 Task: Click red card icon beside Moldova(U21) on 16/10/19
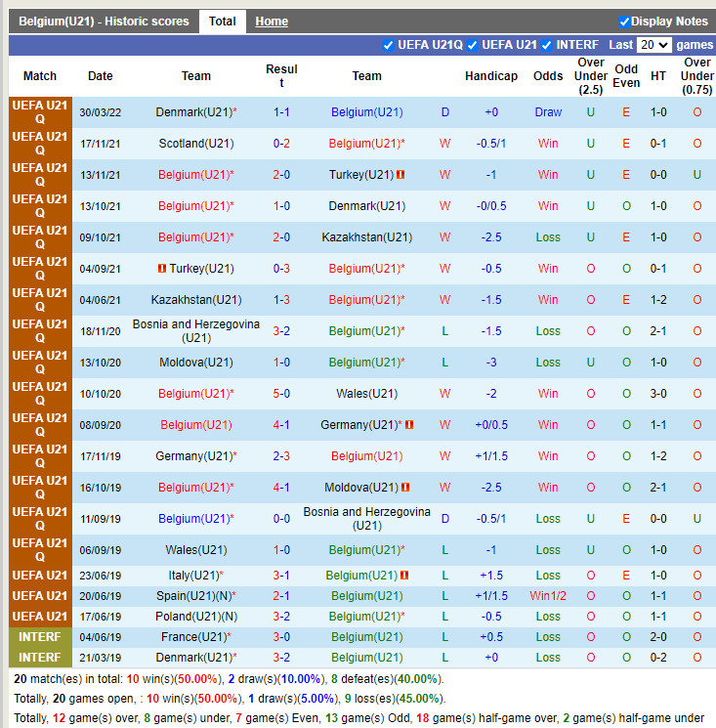pyautogui.click(x=404, y=488)
